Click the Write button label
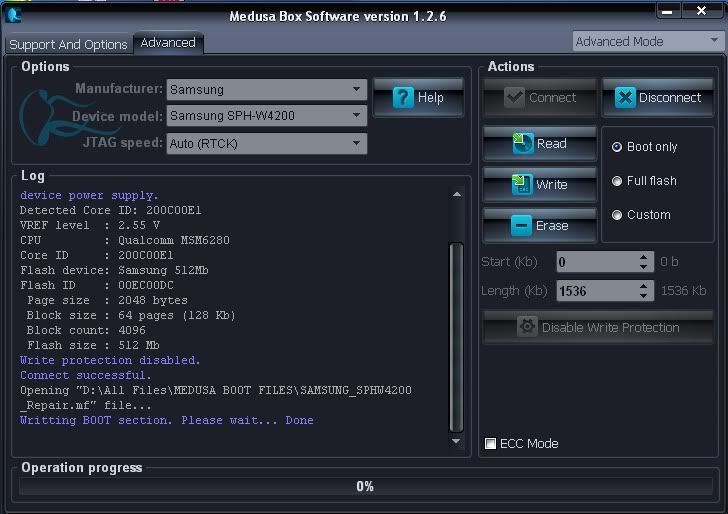This screenshot has height=514, width=728. [552, 184]
